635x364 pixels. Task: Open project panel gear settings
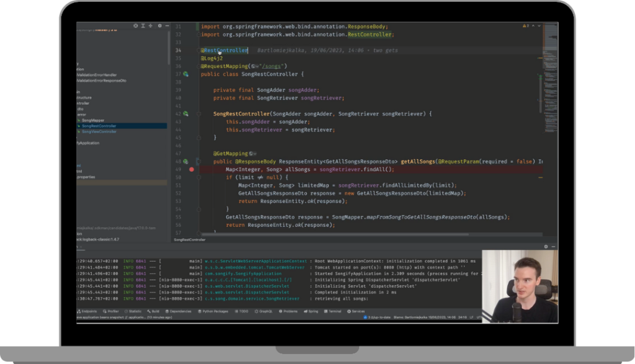tap(159, 26)
